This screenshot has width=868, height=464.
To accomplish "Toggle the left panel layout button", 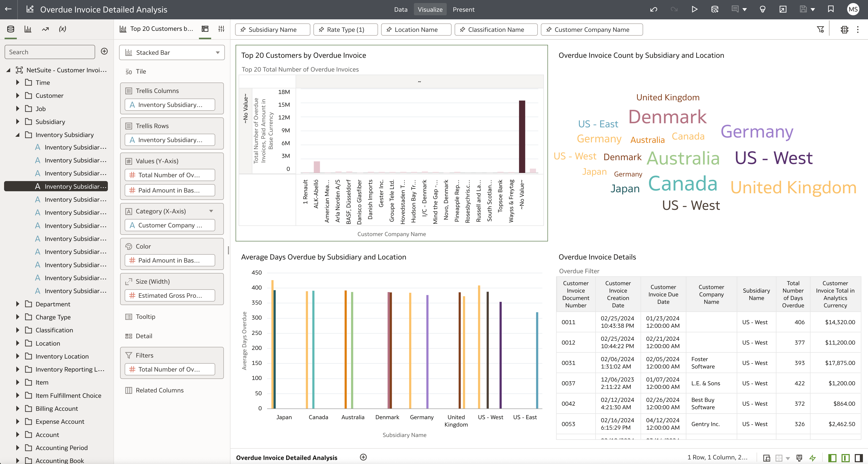I will click(832, 458).
